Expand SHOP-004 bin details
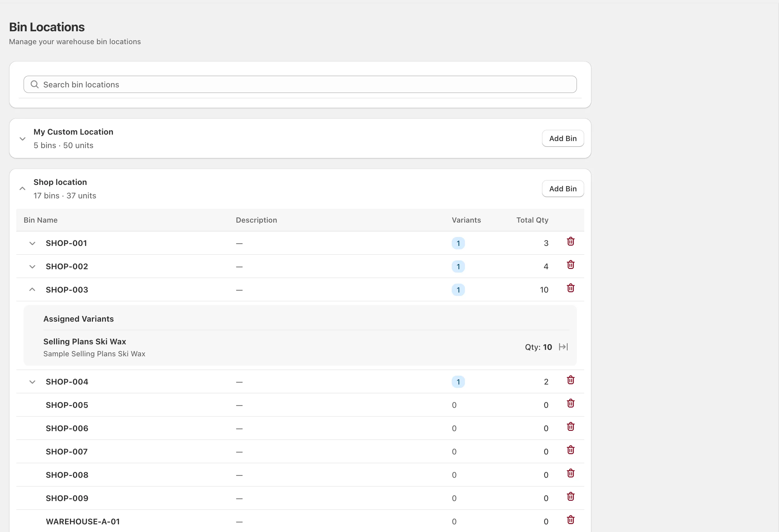Image resolution: width=779 pixels, height=532 pixels. pyautogui.click(x=32, y=382)
